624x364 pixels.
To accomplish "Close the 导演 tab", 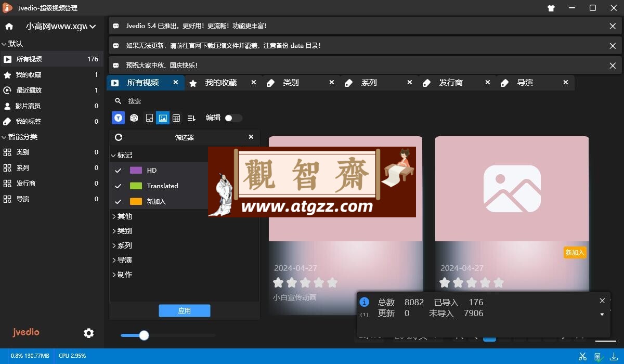I will pos(566,82).
